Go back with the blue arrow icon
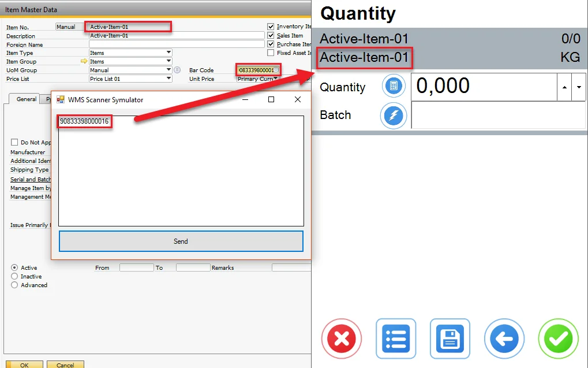Image resolution: width=588 pixels, height=368 pixels. coord(504,339)
